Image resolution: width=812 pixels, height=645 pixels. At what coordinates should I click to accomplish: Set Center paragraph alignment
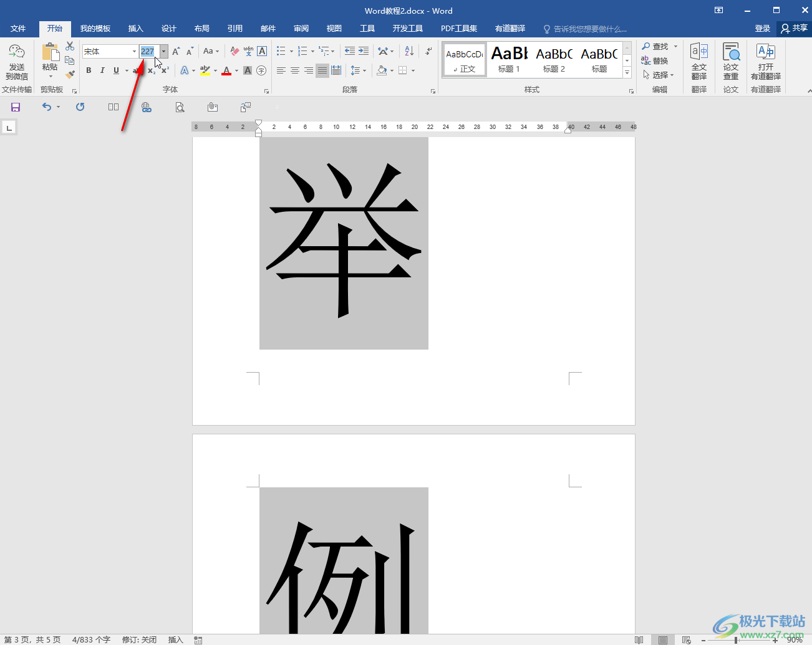coord(295,70)
